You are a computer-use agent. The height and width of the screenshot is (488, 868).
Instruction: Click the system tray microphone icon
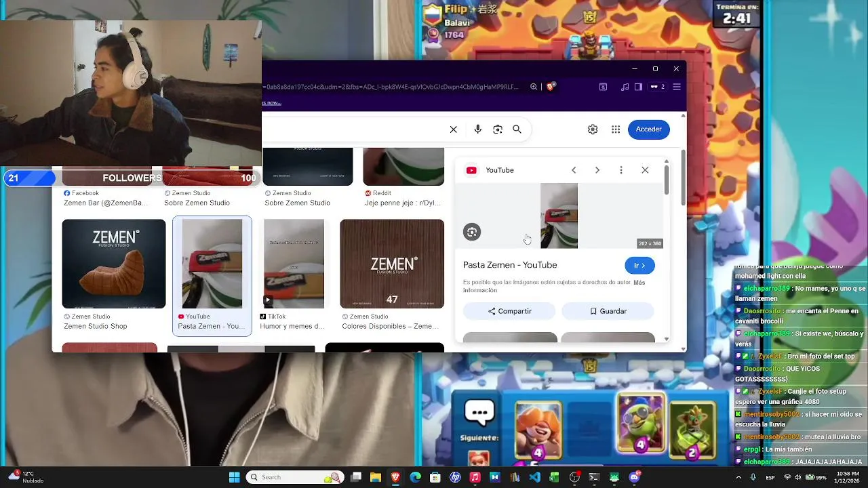[755, 477]
